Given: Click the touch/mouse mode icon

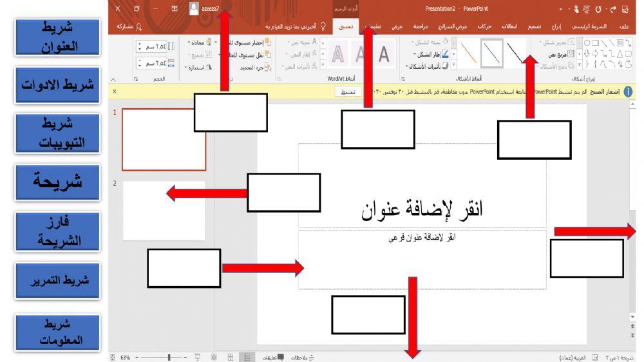Looking at the screenshot, I should click(576, 8).
